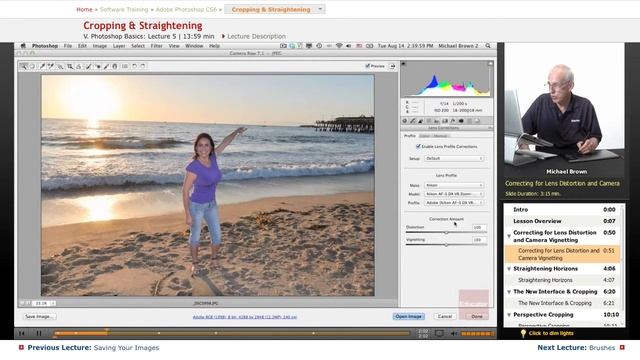Open the lens Make dropdown
This screenshot has height=360, width=640.
point(454,185)
